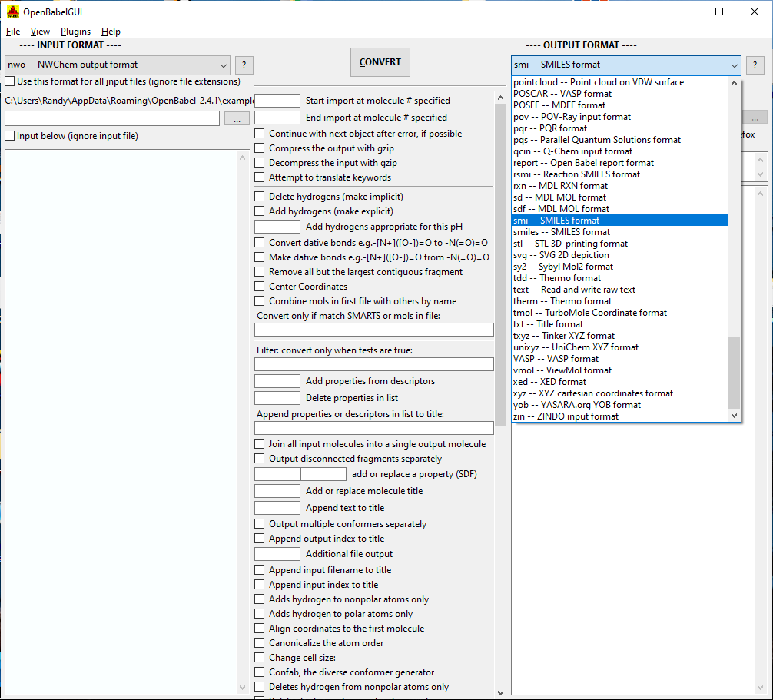Pick 'rxn -- MDL RXN format'
773x700 pixels.
point(619,186)
